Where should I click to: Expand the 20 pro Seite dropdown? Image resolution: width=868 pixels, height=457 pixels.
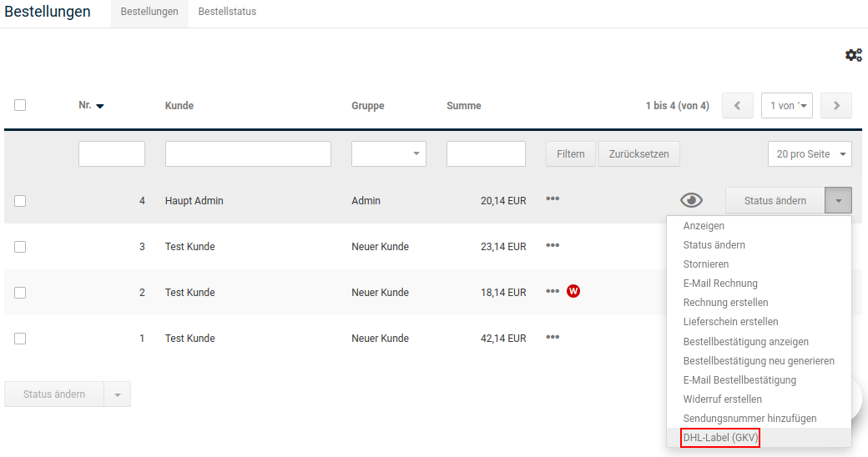[809, 154]
